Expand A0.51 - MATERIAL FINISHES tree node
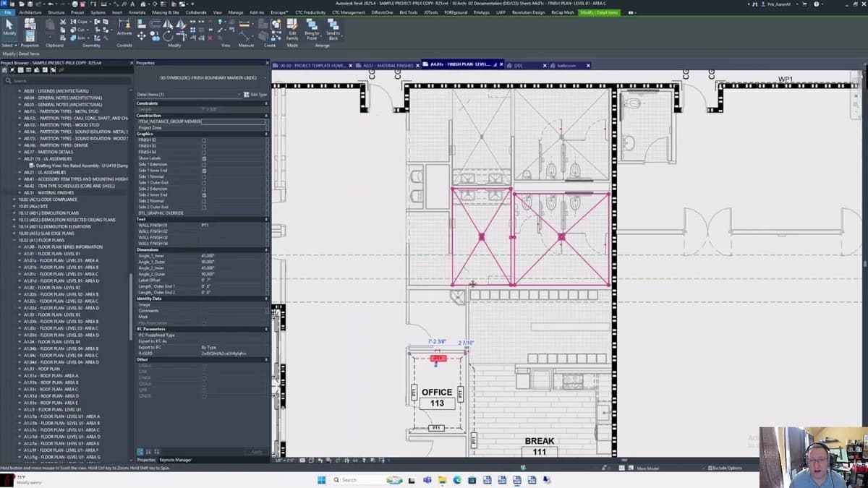Screen dimensions: 868x488 coord(20,193)
